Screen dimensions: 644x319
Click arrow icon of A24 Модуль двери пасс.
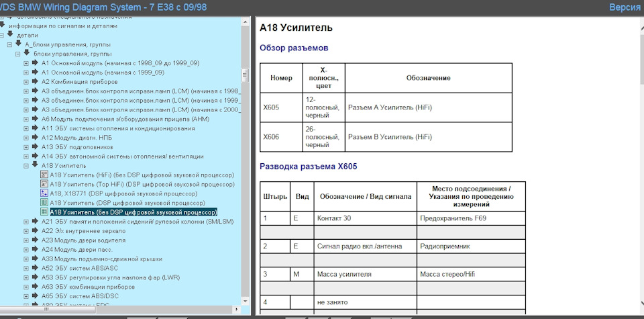(35, 249)
